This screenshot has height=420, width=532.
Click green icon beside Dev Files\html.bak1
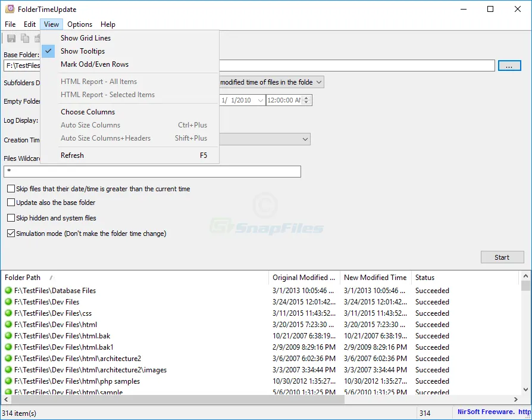pyautogui.click(x=8, y=347)
